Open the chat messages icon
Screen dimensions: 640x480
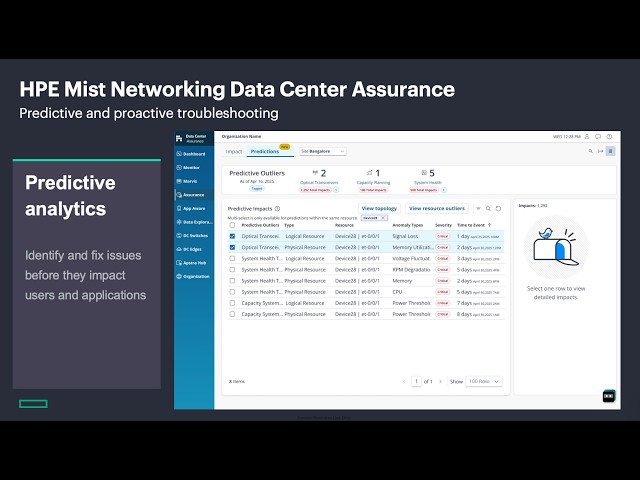[x=598, y=137]
